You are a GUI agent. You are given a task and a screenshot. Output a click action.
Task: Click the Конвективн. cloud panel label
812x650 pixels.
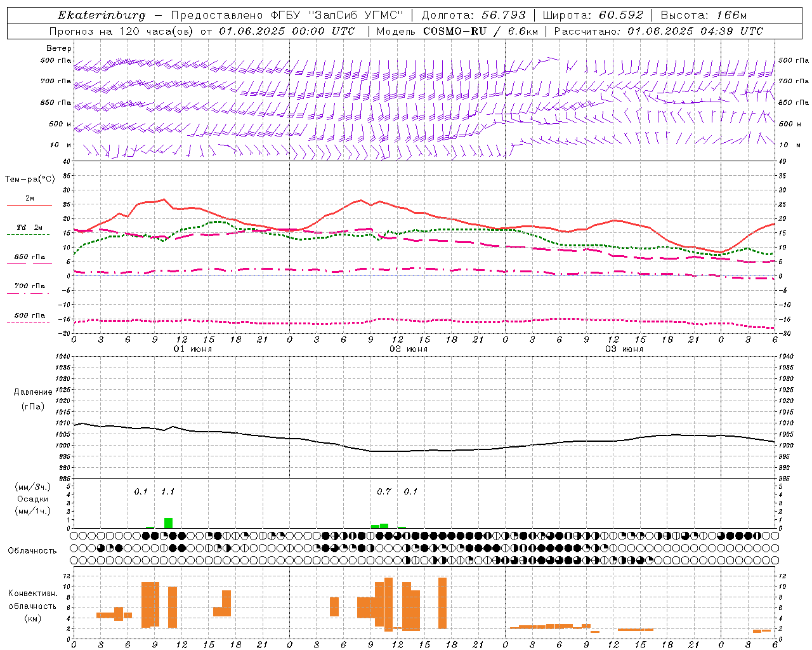tap(32, 594)
